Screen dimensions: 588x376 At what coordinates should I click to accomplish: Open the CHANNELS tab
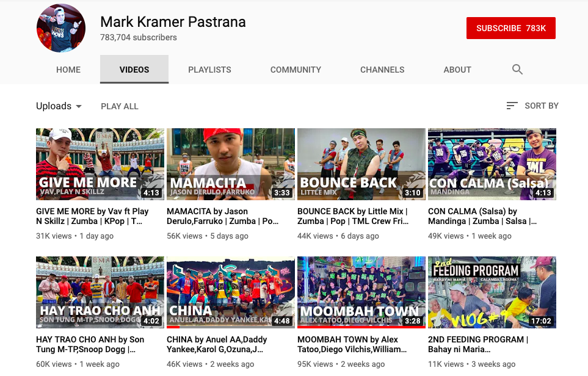382,70
